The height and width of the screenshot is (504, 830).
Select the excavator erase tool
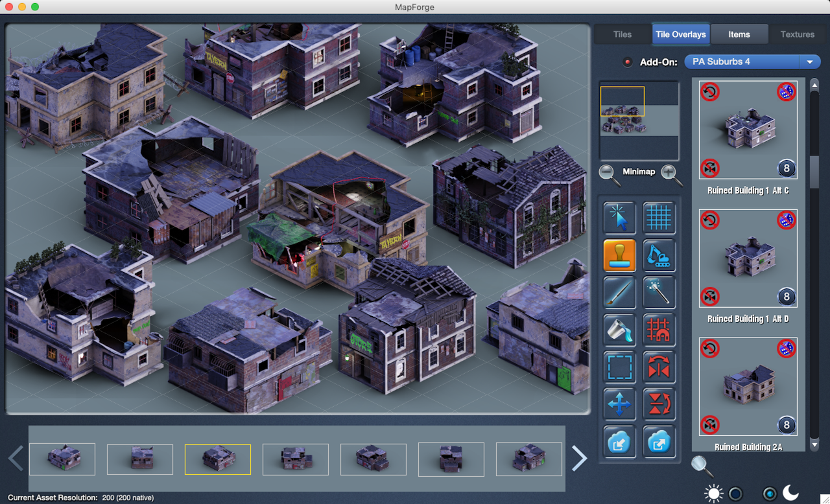click(659, 255)
